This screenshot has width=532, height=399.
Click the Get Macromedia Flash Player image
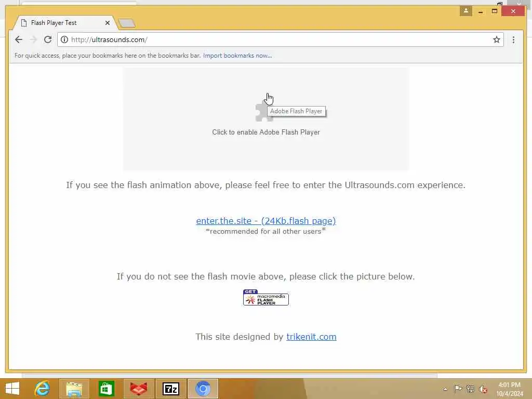pos(266,298)
